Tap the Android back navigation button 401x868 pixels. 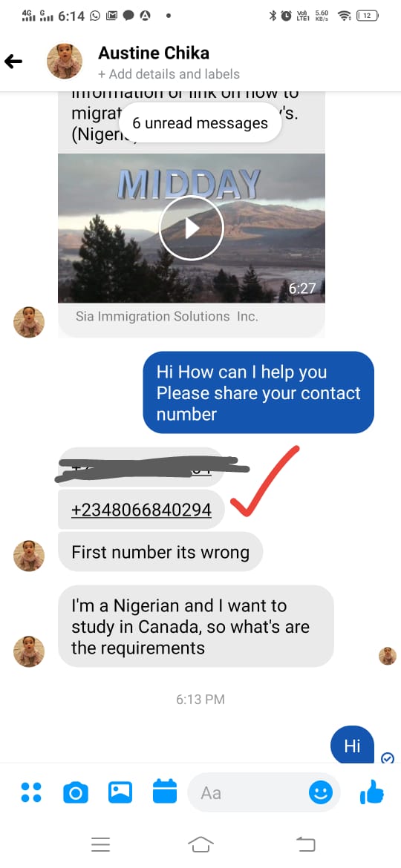pyautogui.click(x=305, y=844)
